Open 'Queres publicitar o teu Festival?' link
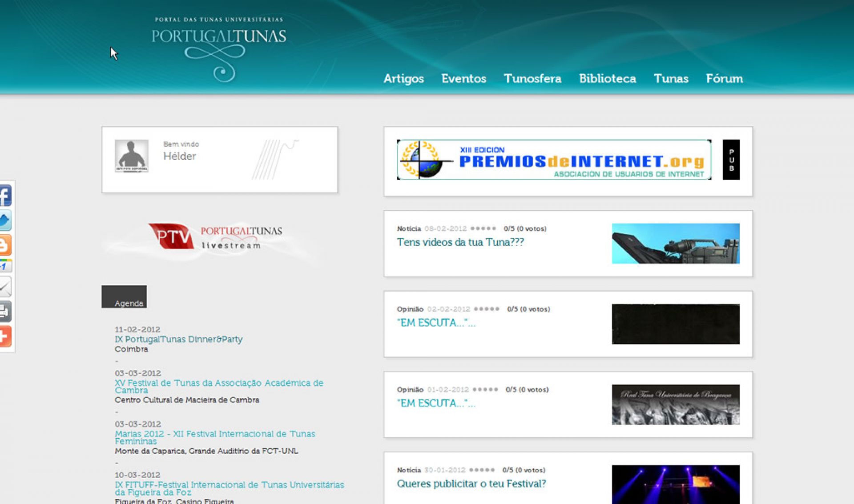This screenshot has width=854, height=504. click(471, 484)
